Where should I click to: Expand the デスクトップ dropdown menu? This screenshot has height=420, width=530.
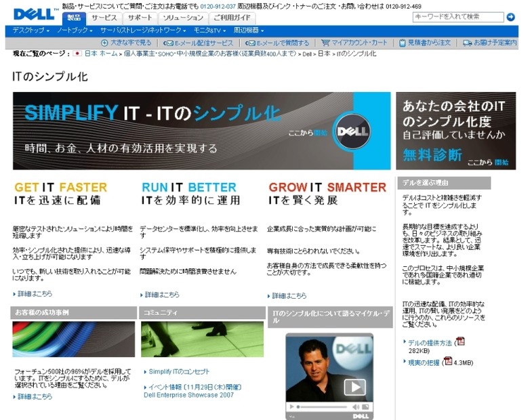click(x=31, y=30)
